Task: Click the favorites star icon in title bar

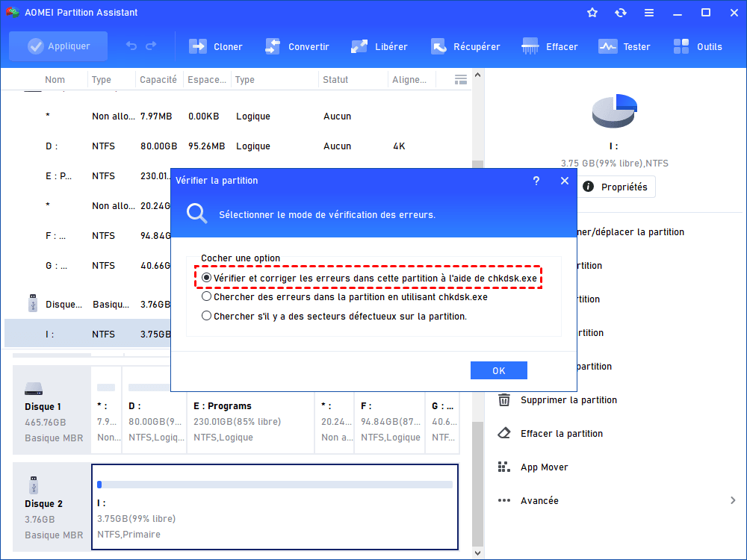Action: click(592, 13)
